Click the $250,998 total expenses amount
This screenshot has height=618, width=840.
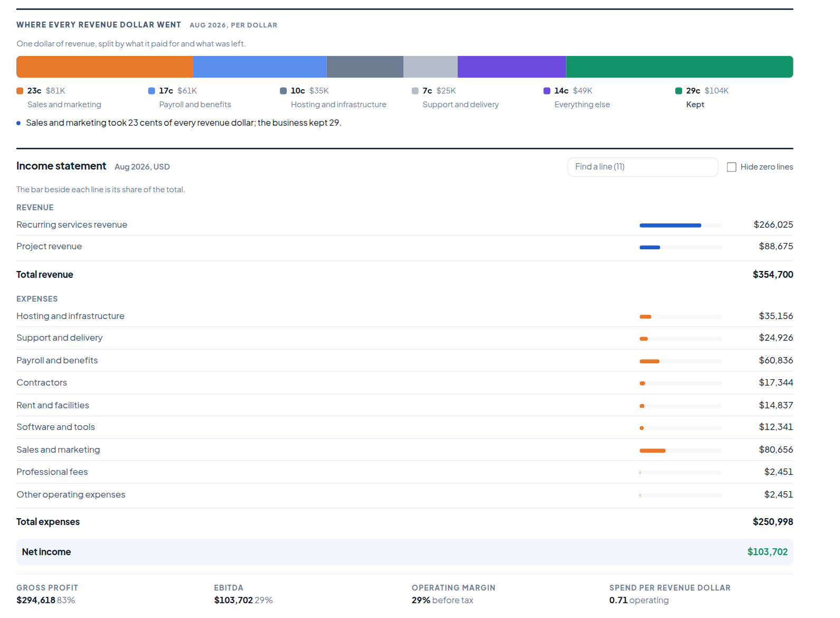(773, 522)
